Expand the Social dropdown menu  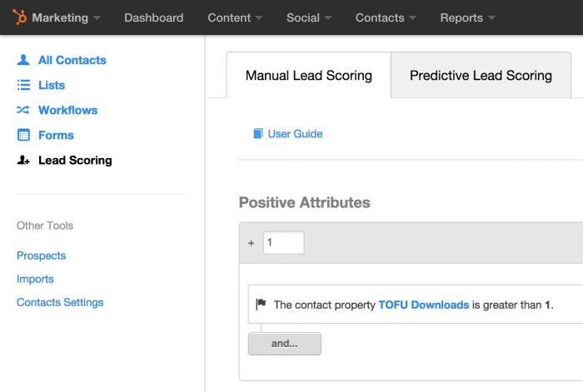[309, 17]
